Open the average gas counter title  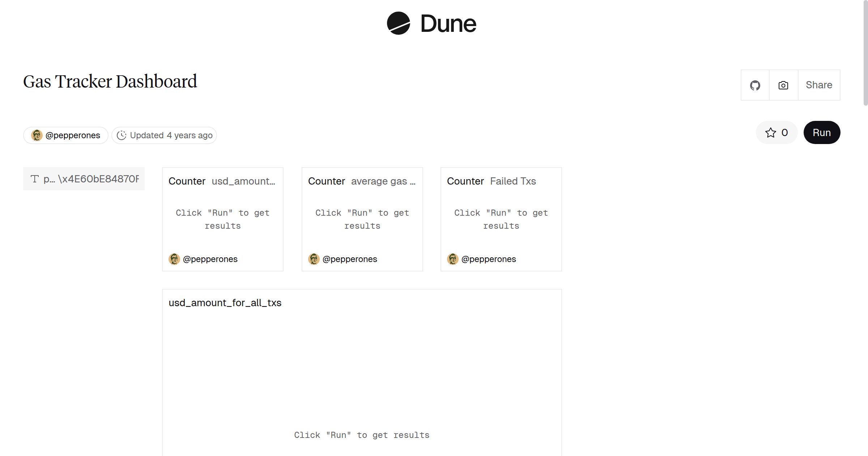(x=383, y=181)
